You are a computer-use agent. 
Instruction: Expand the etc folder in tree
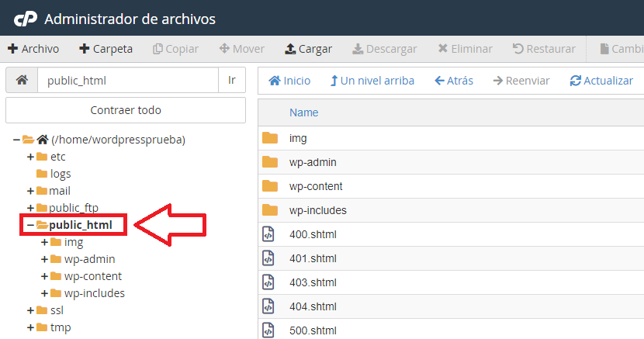click(31, 157)
